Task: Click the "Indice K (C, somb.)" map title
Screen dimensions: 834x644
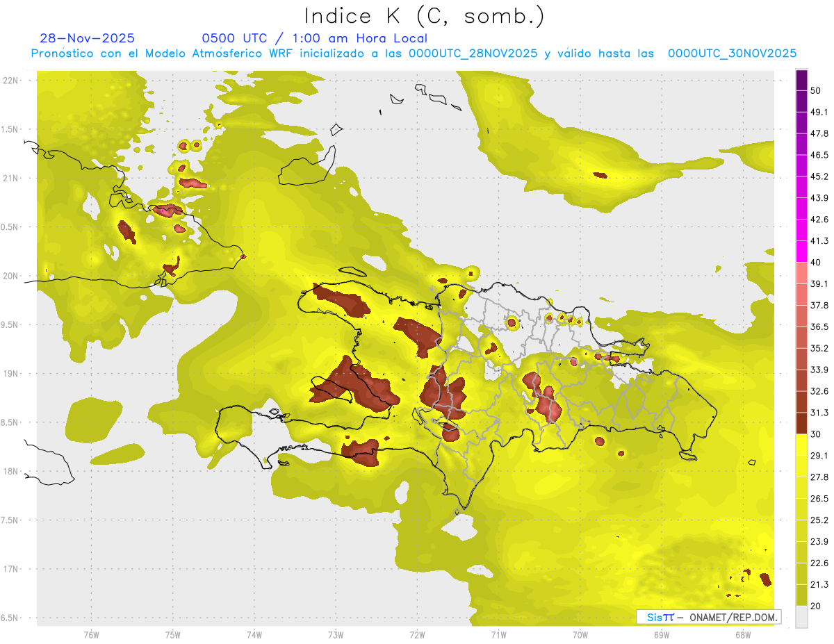Action: click(x=424, y=16)
